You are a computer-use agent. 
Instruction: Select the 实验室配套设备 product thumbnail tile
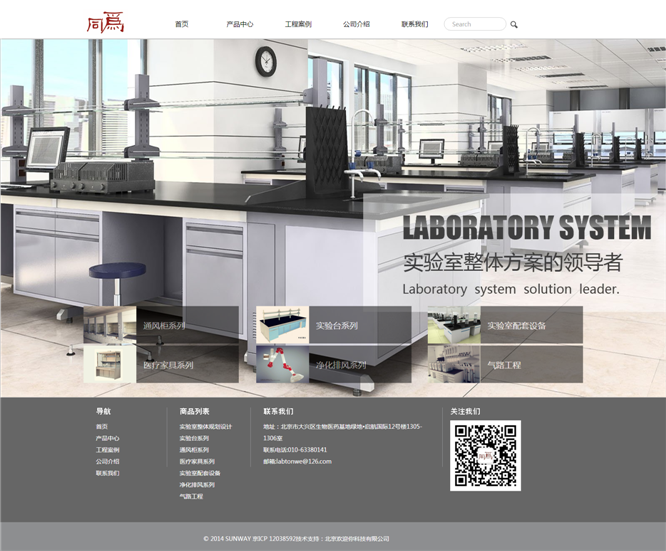click(505, 325)
